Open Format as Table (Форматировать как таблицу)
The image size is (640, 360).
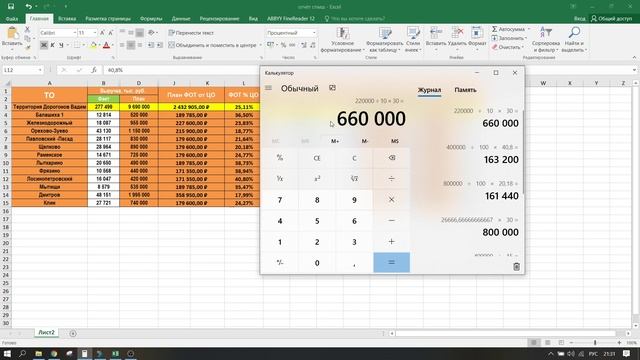pos(384,40)
